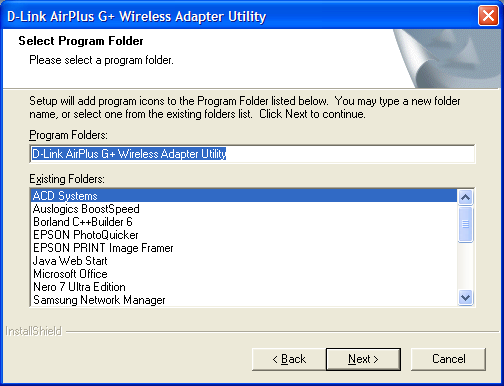Choose Java Web Start folder
The image size is (504, 386).
click(x=244, y=261)
